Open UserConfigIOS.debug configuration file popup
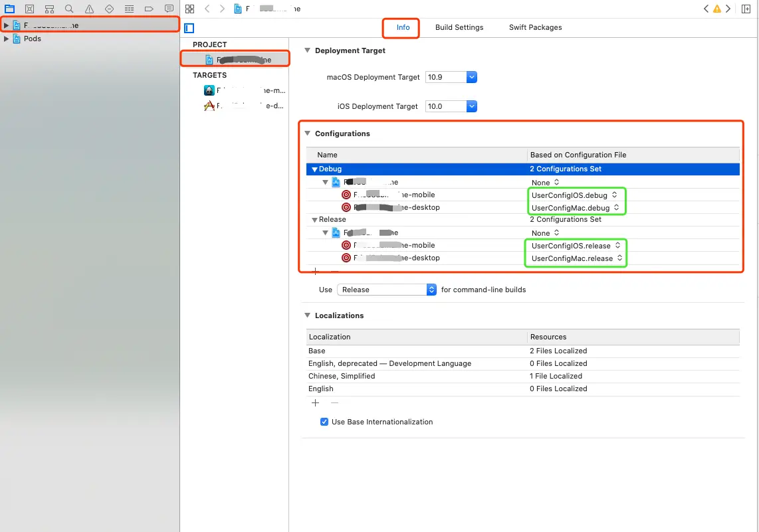This screenshot has width=759, height=532. point(574,195)
